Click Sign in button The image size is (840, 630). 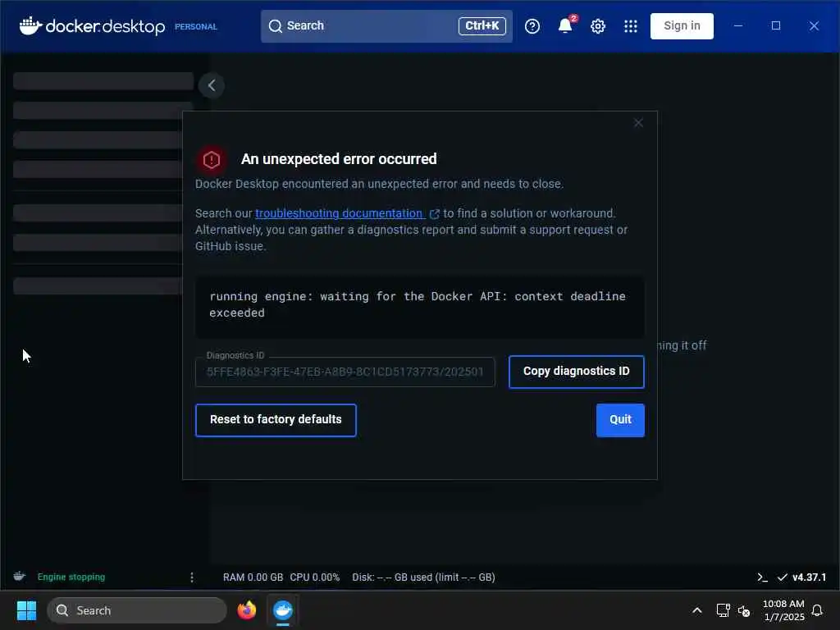(x=682, y=25)
